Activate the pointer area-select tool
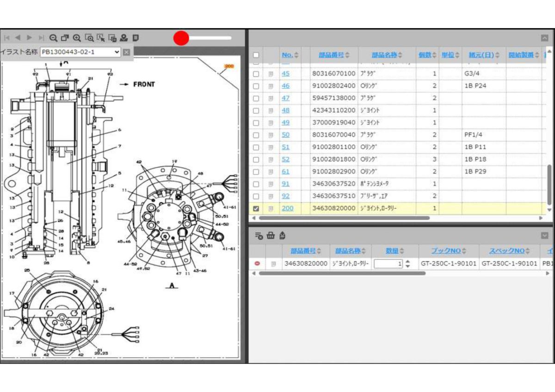 coord(101,38)
